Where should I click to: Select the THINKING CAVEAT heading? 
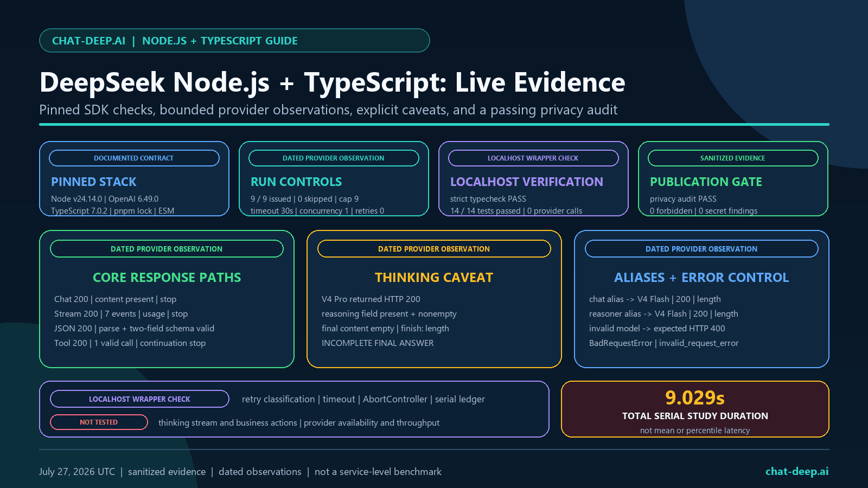[434, 277]
